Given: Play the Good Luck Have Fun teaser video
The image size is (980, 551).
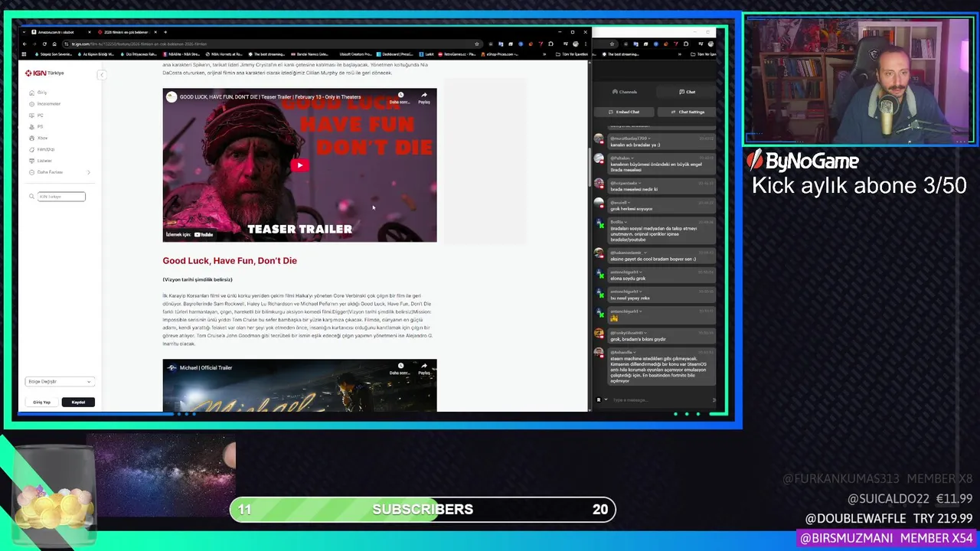Looking at the screenshot, I should click(x=299, y=165).
